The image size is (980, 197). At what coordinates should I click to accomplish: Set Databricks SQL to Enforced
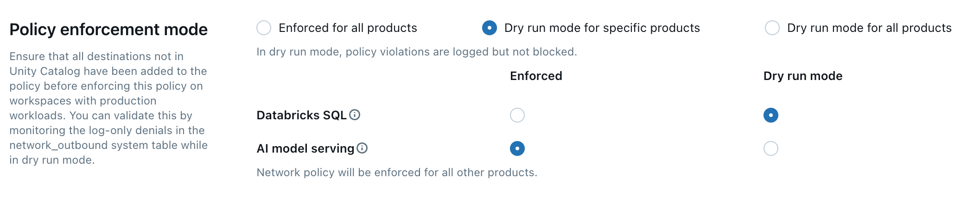[x=517, y=115]
